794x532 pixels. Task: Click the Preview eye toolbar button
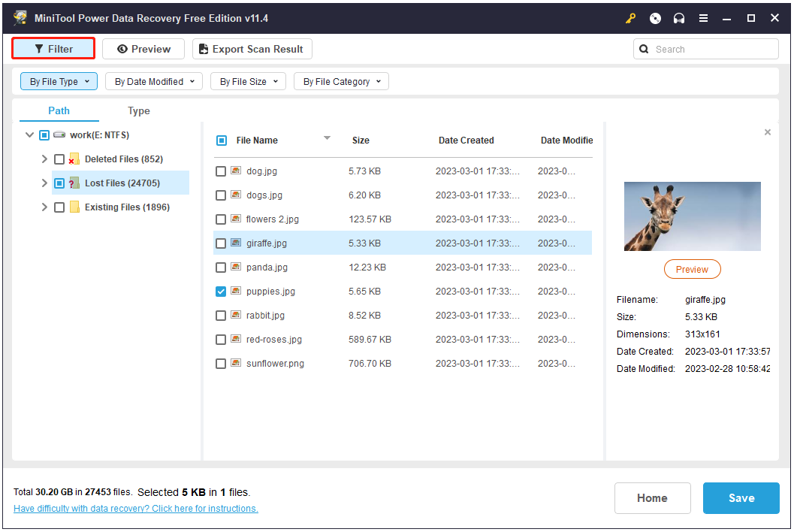143,49
